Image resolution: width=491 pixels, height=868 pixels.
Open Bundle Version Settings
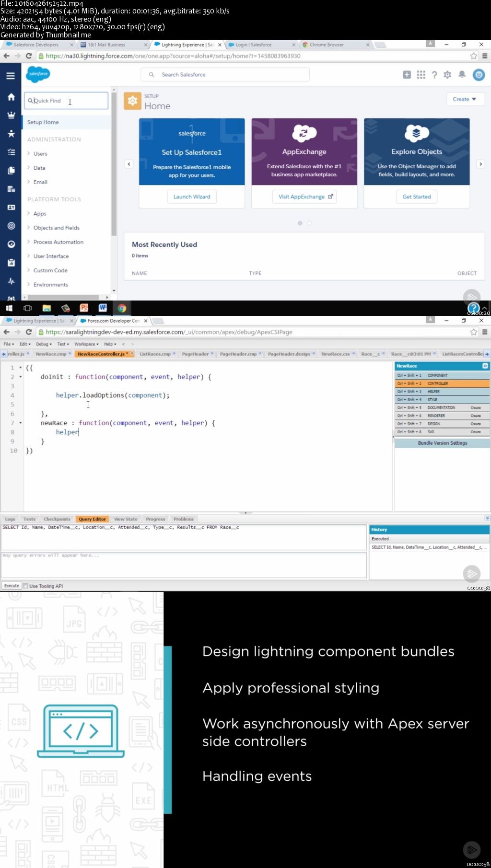coord(443,443)
